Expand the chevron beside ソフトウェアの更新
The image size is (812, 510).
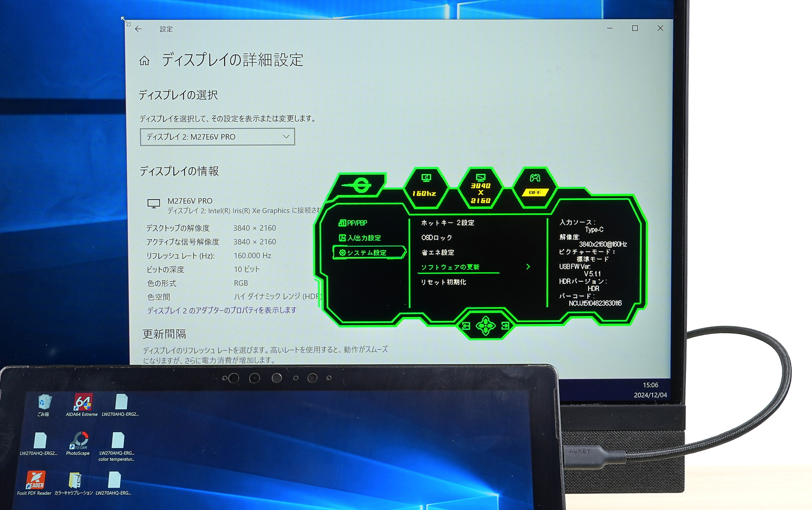tap(528, 267)
